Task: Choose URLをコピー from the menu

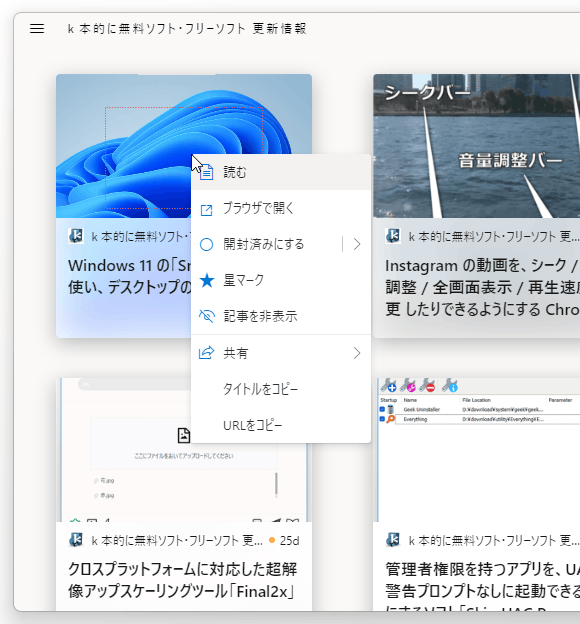Action: tap(281, 425)
